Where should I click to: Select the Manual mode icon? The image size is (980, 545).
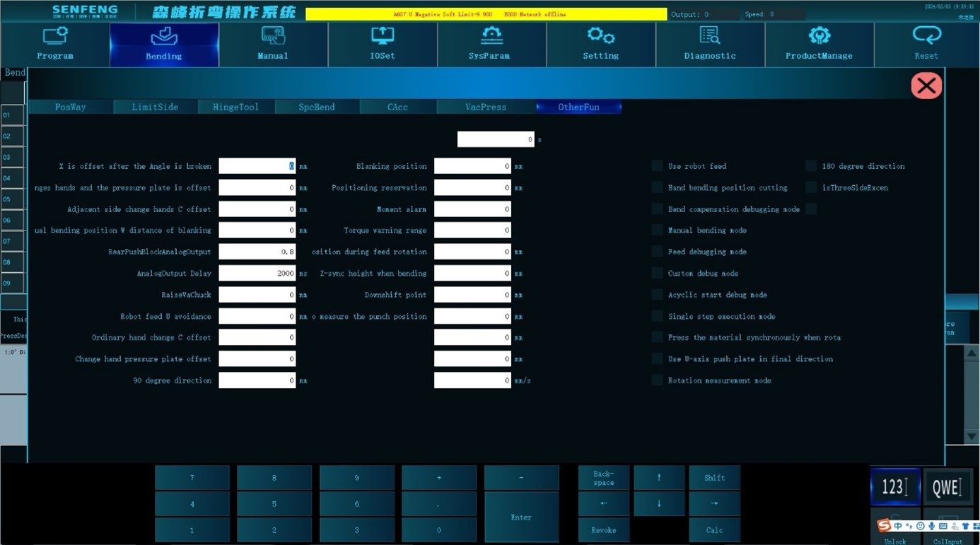pos(273,35)
